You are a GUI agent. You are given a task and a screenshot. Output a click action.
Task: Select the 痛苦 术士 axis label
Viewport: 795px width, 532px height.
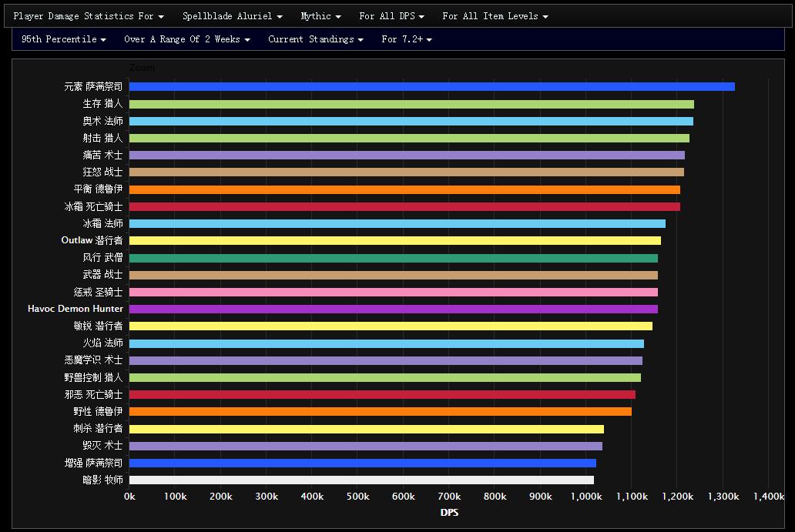[x=103, y=155]
